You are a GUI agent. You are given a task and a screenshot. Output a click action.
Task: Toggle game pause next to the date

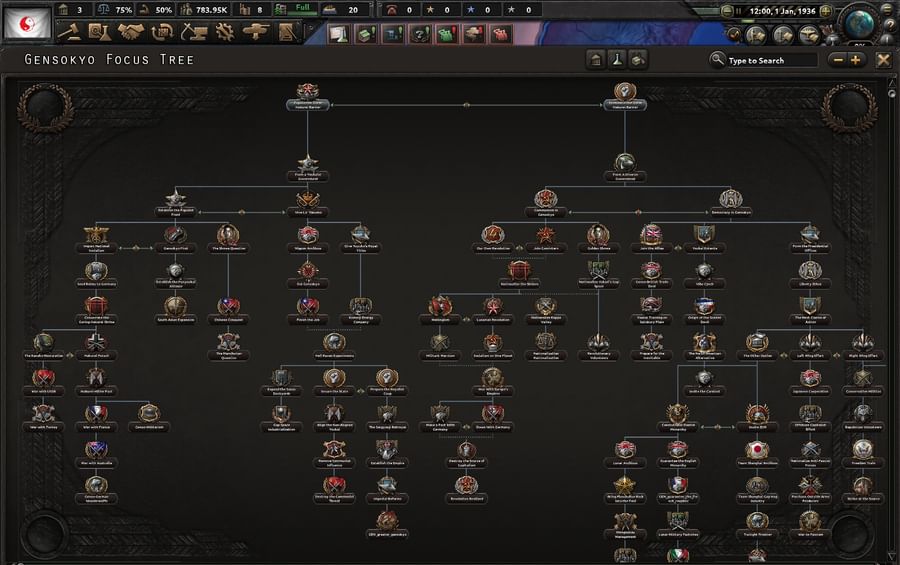tap(739, 11)
